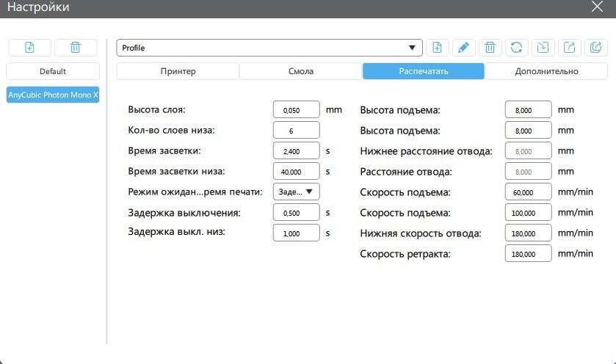Select the AnyCubic Photon Mono X printer

53,95
